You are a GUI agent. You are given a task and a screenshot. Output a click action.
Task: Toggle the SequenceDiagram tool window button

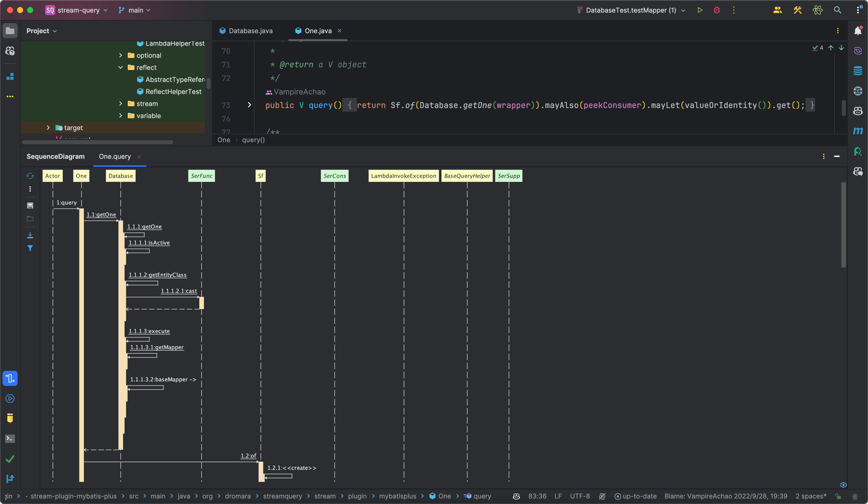tap(10, 378)
